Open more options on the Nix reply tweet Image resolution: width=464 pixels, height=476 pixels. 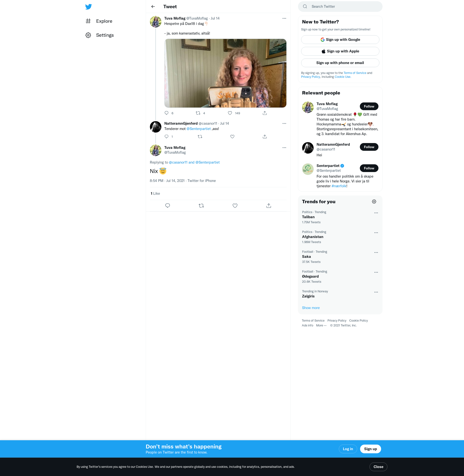[284, 148]
